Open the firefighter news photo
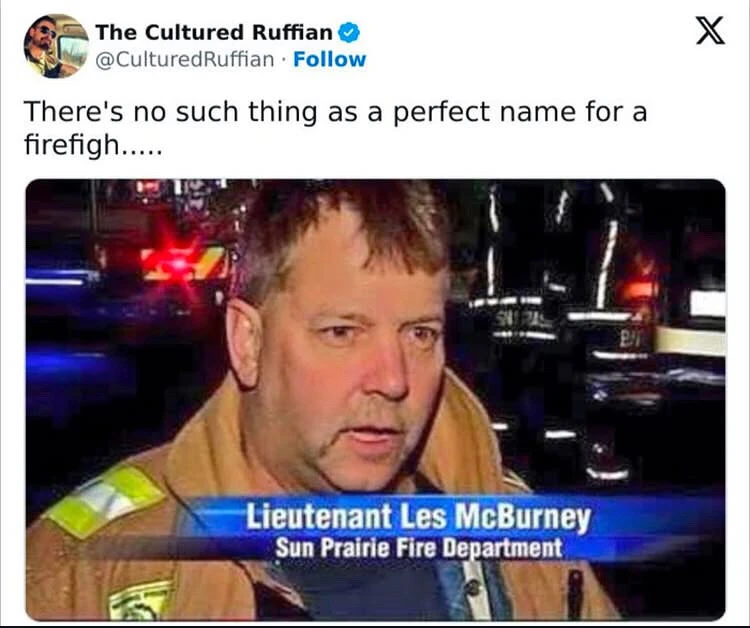The image size is (750, 628). (375, 399)
